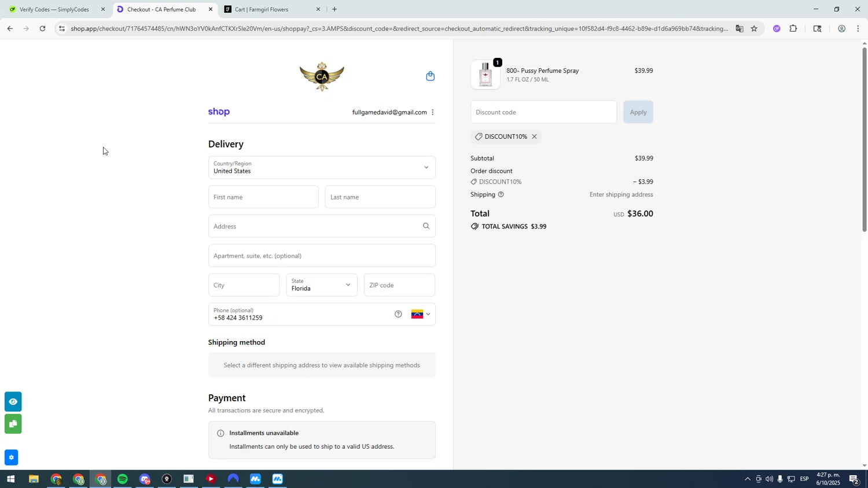
Task: Open phone country flag selector
Action: click(421, 314)
